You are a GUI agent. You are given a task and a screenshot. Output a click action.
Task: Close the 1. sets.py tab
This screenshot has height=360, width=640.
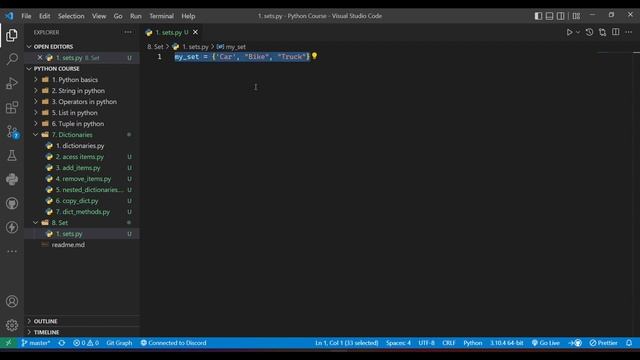point(196,32)
